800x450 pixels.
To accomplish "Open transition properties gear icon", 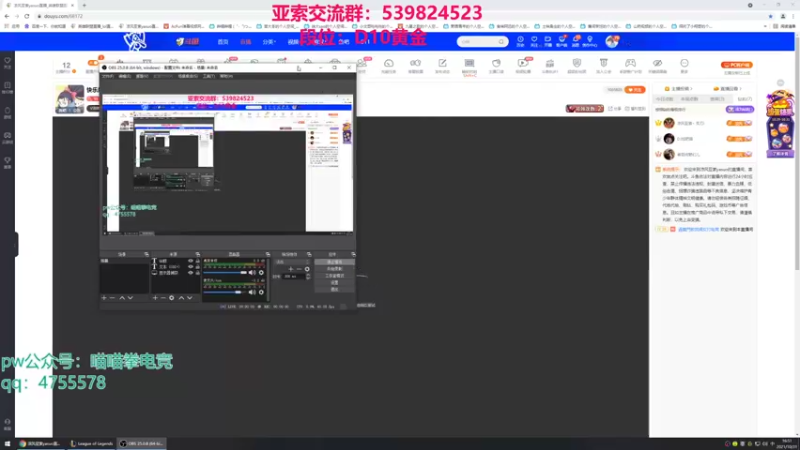I will point(307,269).
